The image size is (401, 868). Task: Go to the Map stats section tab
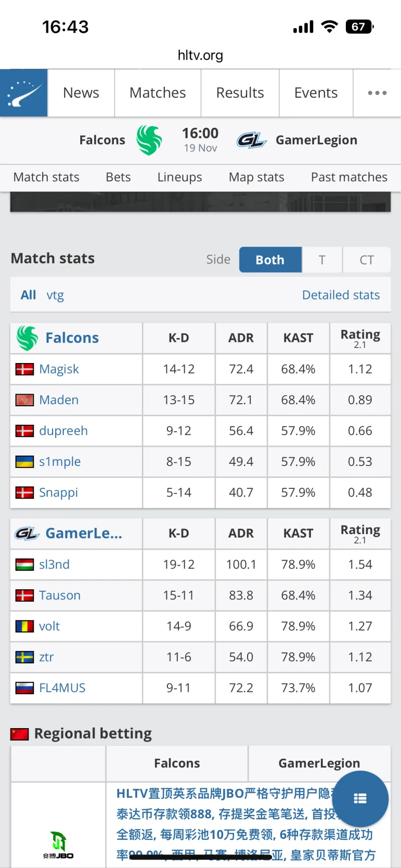click(x=256, y=177)
